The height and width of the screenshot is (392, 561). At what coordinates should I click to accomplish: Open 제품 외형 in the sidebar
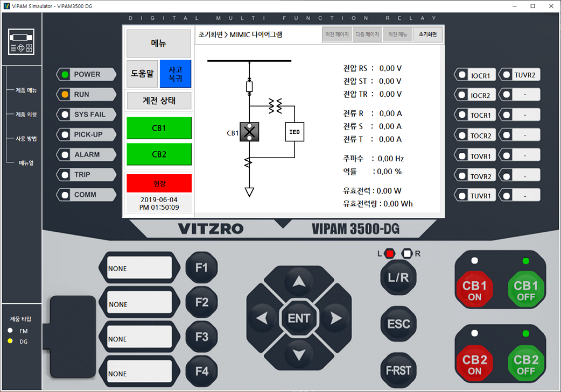[x=26, y=115]
